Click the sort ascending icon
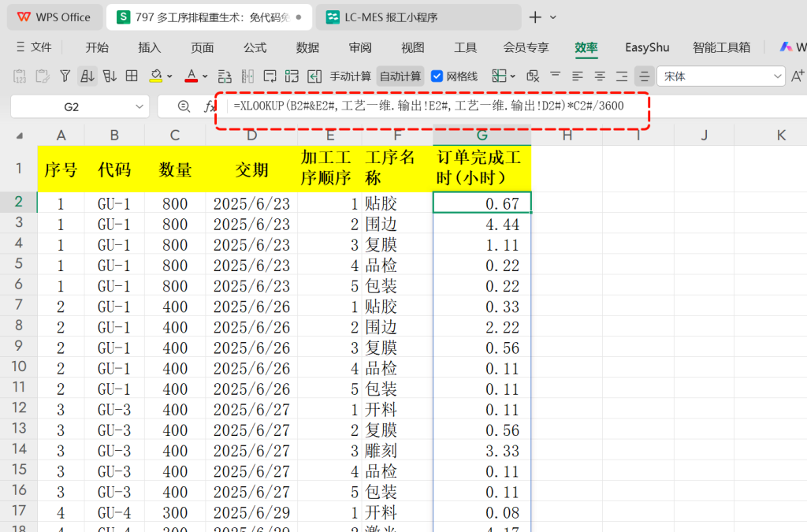 pyautogui.click(x=87, y=76)
